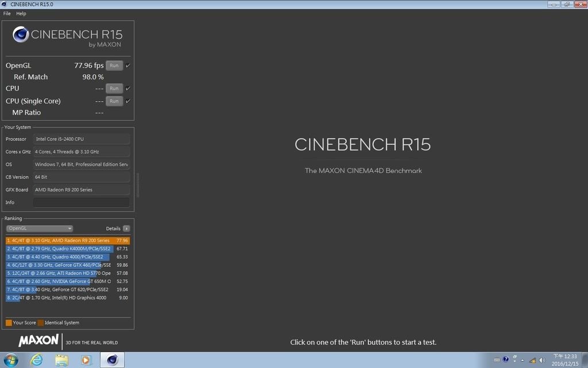Select ranking row GeForce GT 620
This screenshot has width=588, height=368.
(x=68, y=290)
